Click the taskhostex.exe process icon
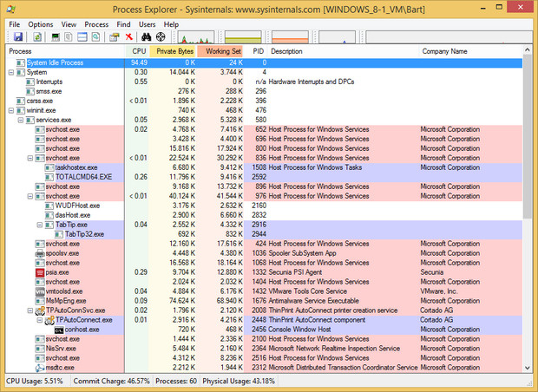The width and height of the screenshot is (538, 392). (x=49, y=167)
